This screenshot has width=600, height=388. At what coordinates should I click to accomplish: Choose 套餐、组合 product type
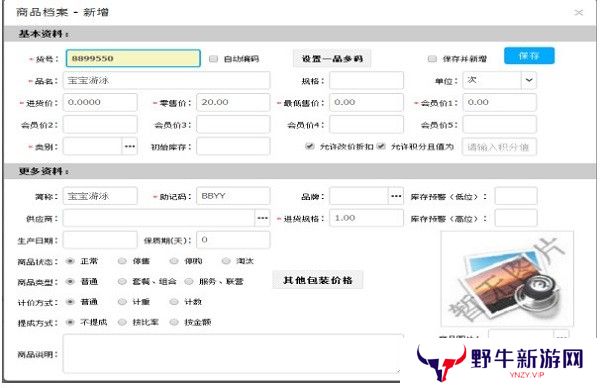tap(122, 281)
